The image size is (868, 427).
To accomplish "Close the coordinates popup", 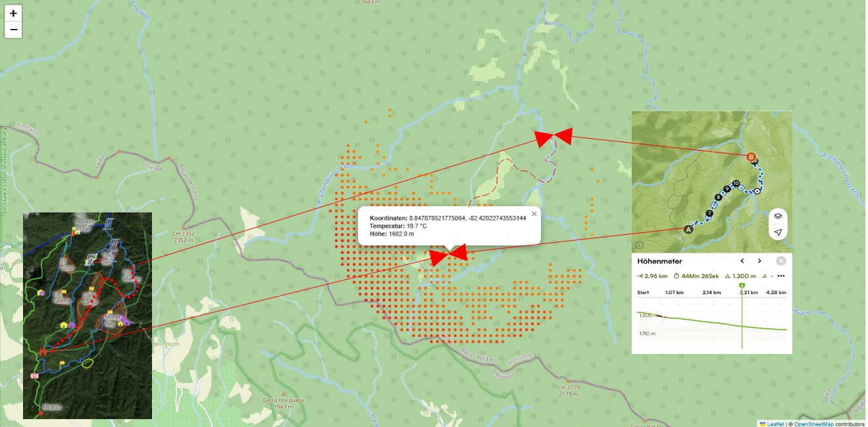I will click(534, 214).
